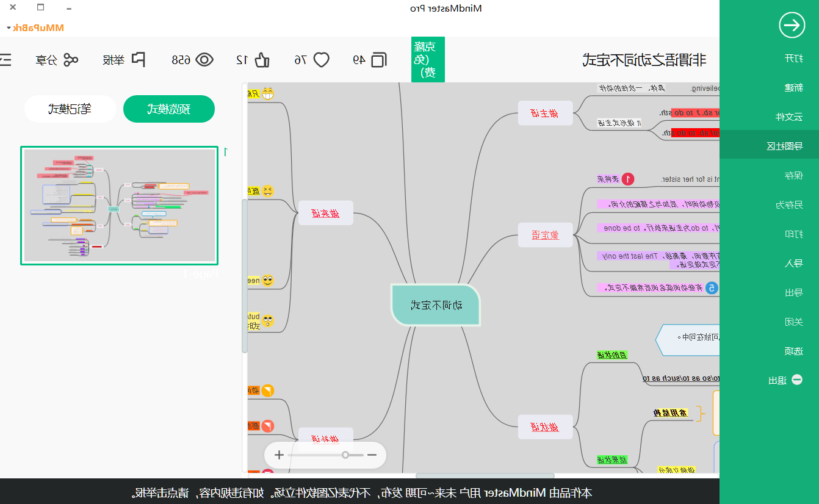Image resolution: width=819 pixels, height=504 pixels.
Task: Click the thumbs-up like icon showing 12
Action: pyautogui.click(x=263, y=59)
